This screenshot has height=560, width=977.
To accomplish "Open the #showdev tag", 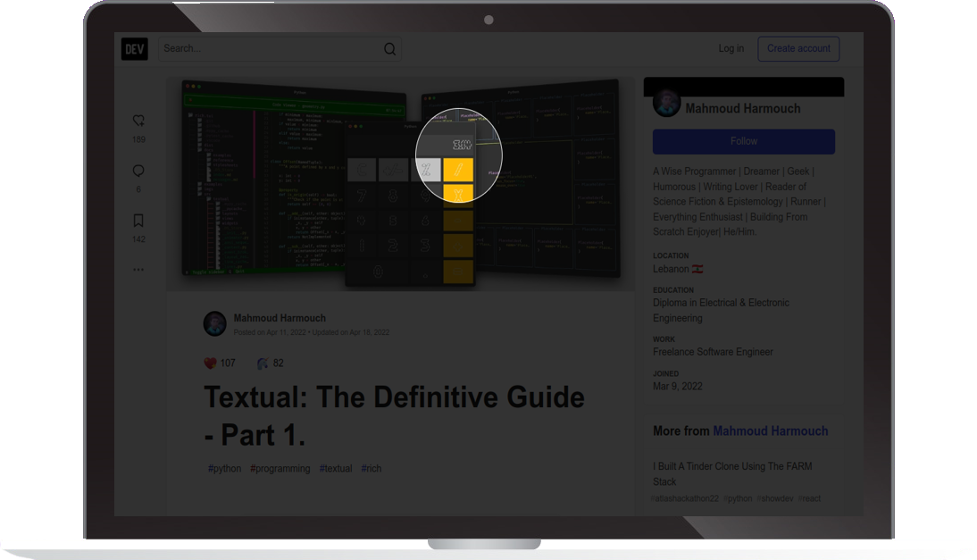I will [x=775, y=498].
